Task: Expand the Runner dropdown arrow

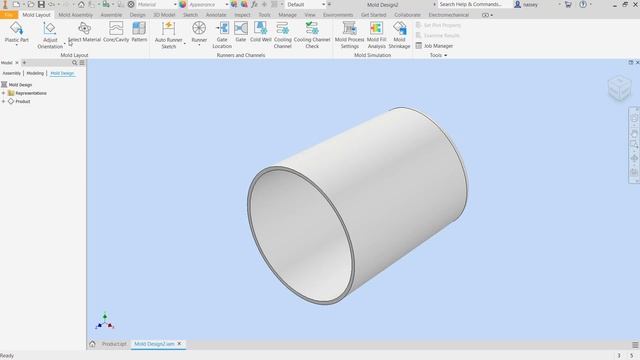Action: [x=199, y=45]
